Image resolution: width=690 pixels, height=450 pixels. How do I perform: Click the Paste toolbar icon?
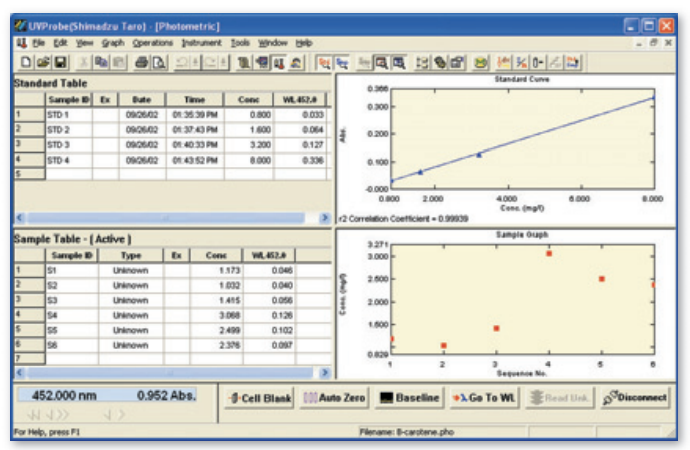[x=119, y=62]
